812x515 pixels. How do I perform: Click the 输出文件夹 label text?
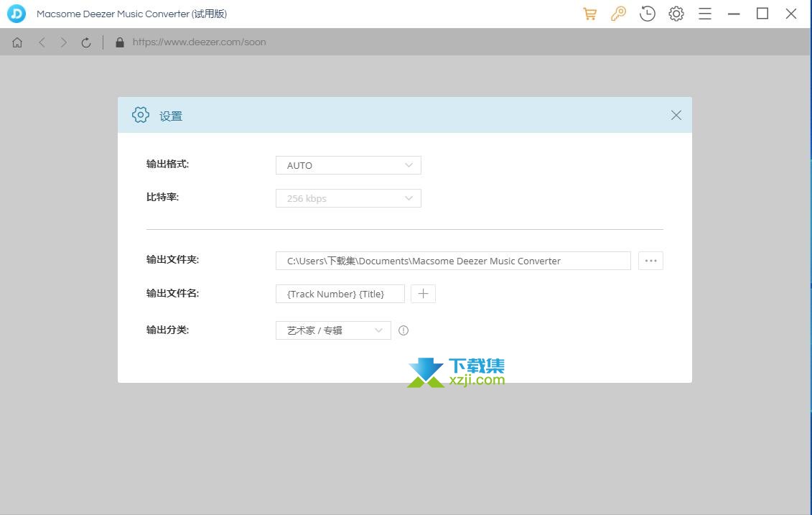point(172,259)
